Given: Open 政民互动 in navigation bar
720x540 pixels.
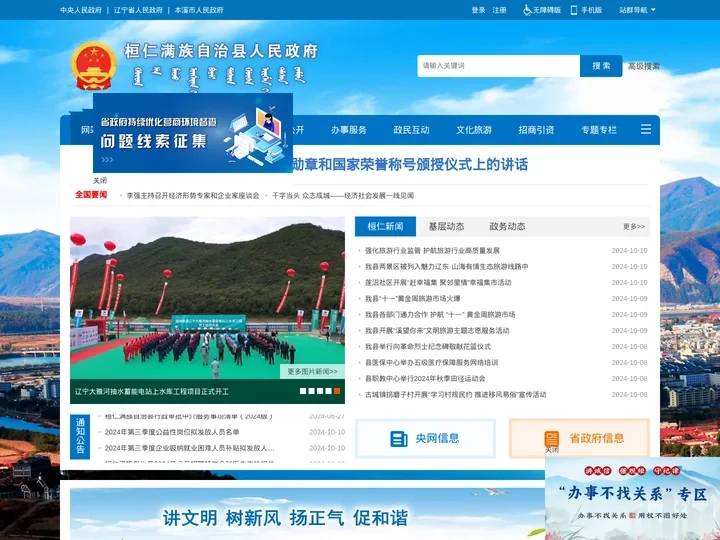Looking at the screenshot, I should (x=411, y=130).
